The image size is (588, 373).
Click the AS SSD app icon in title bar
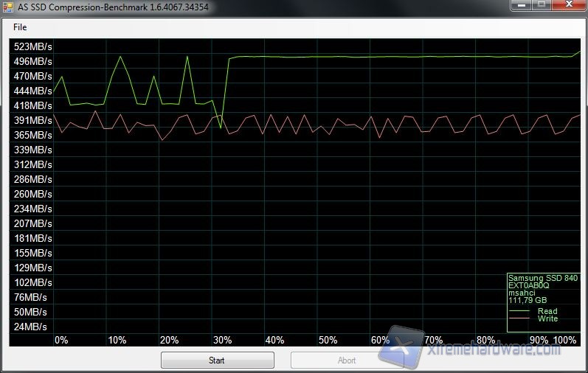pos(9,7)
